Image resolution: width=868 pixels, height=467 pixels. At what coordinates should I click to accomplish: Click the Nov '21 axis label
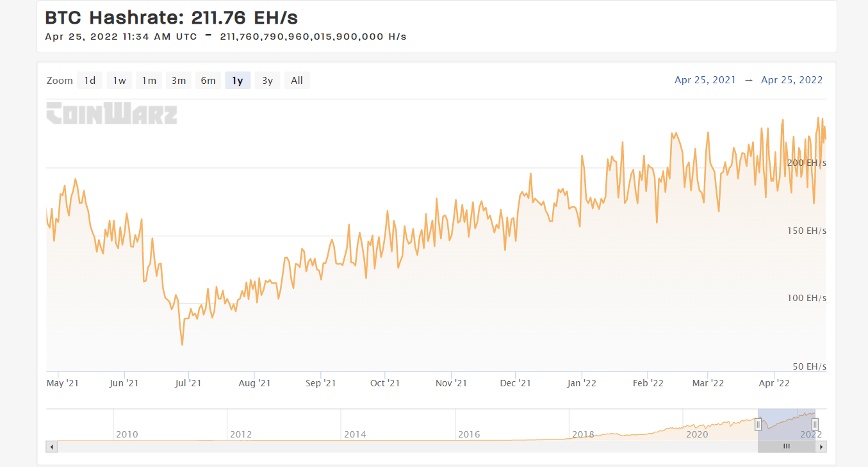point(452,383)
